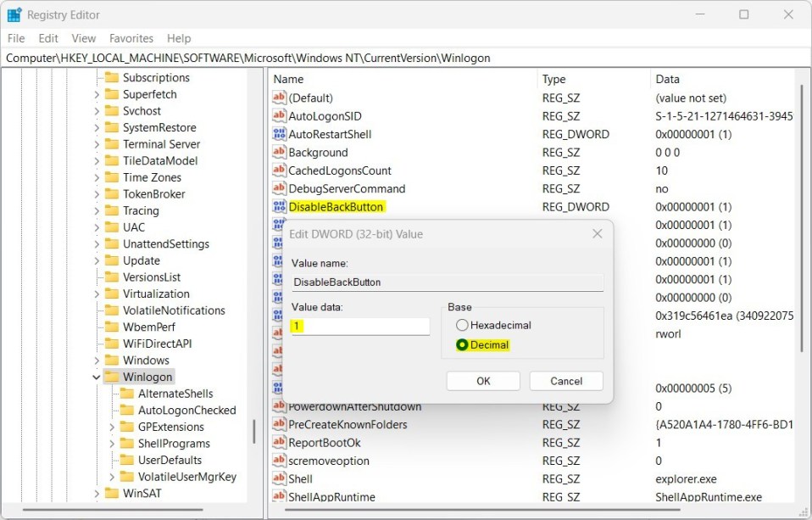Screen dimensions: 812x520
Task: Select the AutoLogonChecked subkey
Action: click(x=187, y=410)
